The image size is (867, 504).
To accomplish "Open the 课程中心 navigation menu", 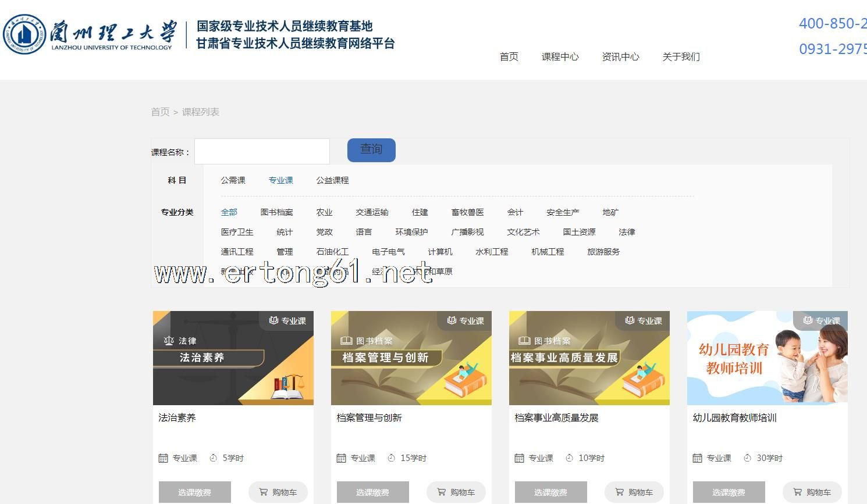I will coord(560,56).
